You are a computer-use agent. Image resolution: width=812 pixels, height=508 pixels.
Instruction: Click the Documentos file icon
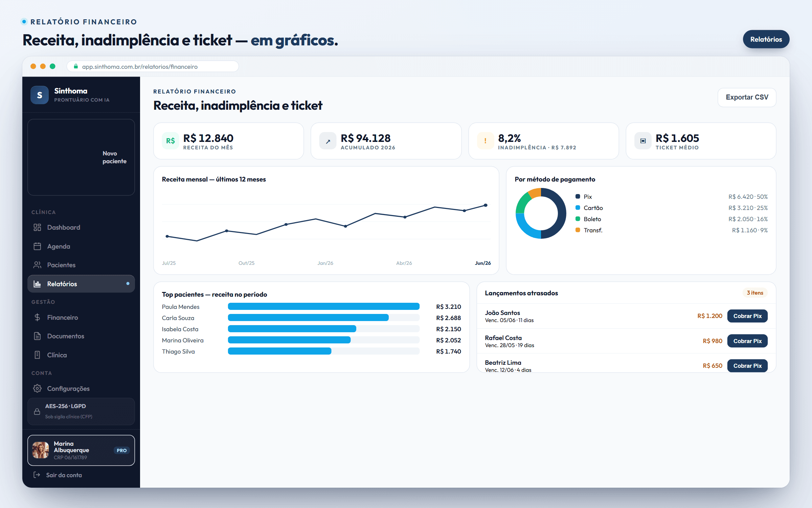[x=37, y=336]
